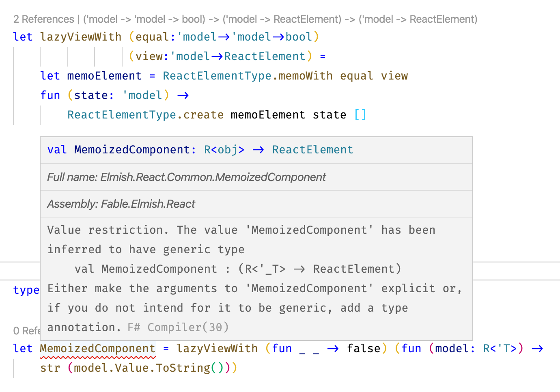This screenshot has height=392, width=560.
Task: Click the str function at the bottom
Action: pos(50,368)
